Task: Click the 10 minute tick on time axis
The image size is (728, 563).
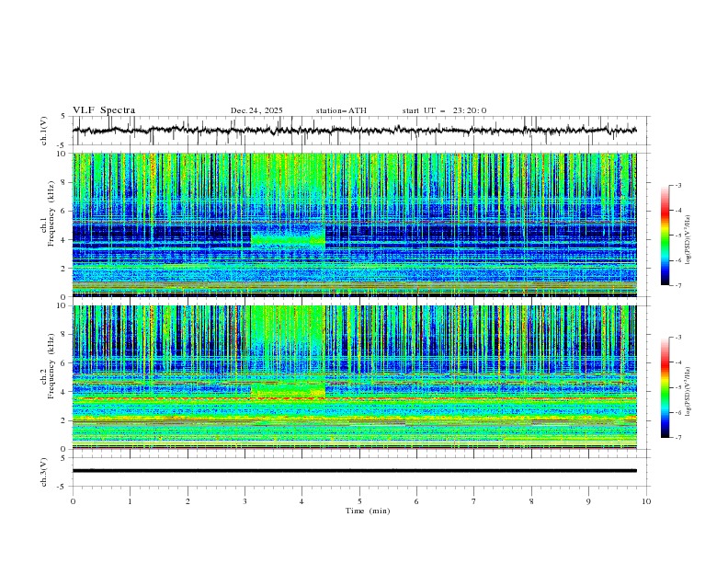Action: [x=646, y=501]
